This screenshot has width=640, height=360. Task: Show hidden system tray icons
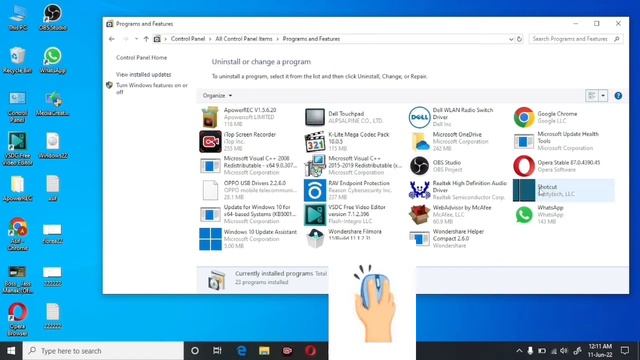519,351
